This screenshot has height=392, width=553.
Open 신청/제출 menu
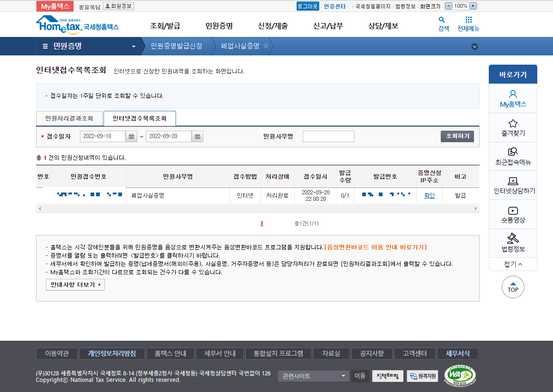click(273, 26)
